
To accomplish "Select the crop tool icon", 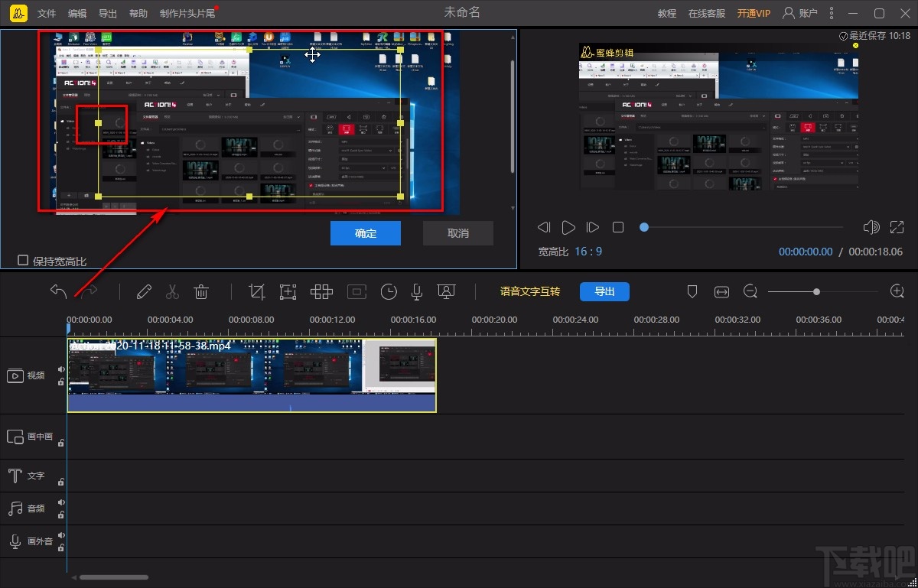I will pyautogui.click(x=257, y=291).
